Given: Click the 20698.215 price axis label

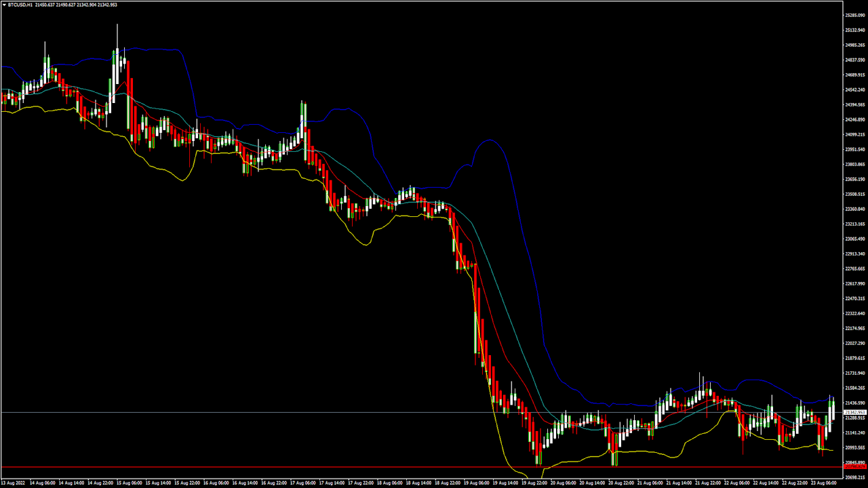Looking at the screenshot, I should coord(856,477).
